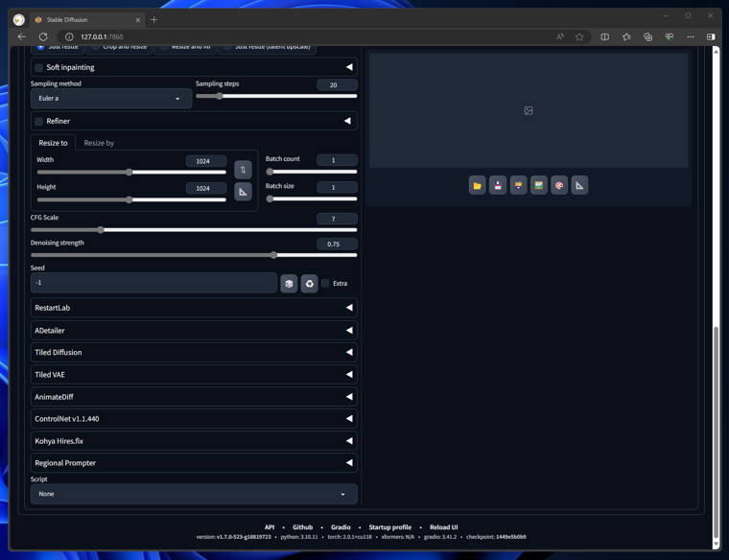Image resolution: width=729 pixels, height=560 pixels.
Task: Enable the Soft inpainting checkbox
Action: tap(39, 67)
